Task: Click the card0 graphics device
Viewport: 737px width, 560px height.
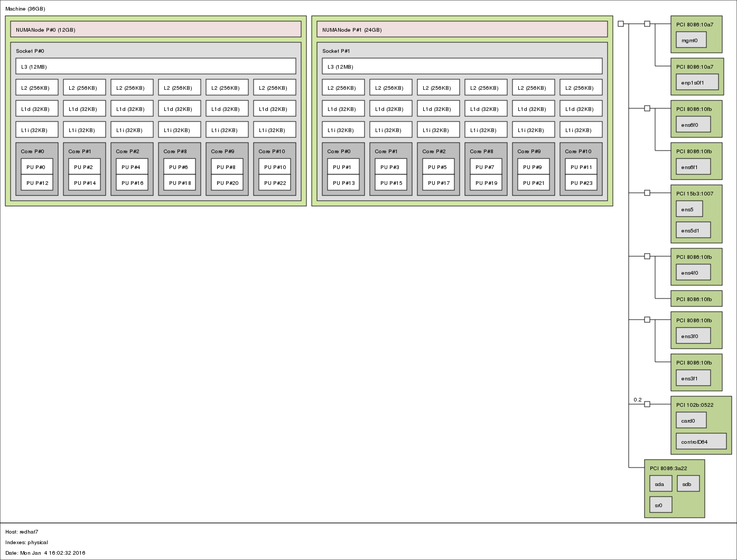Action: [691, 421]
